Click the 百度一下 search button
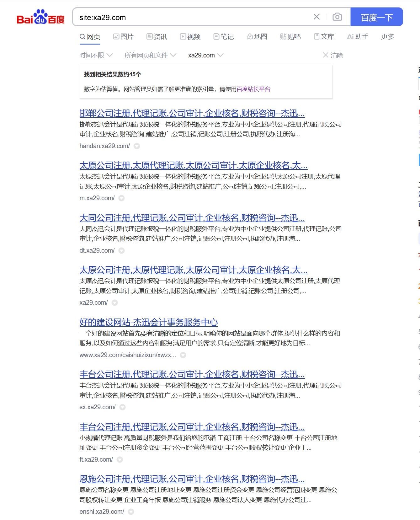420x520 pixels. pyautogui.click(x=376, y=17)
